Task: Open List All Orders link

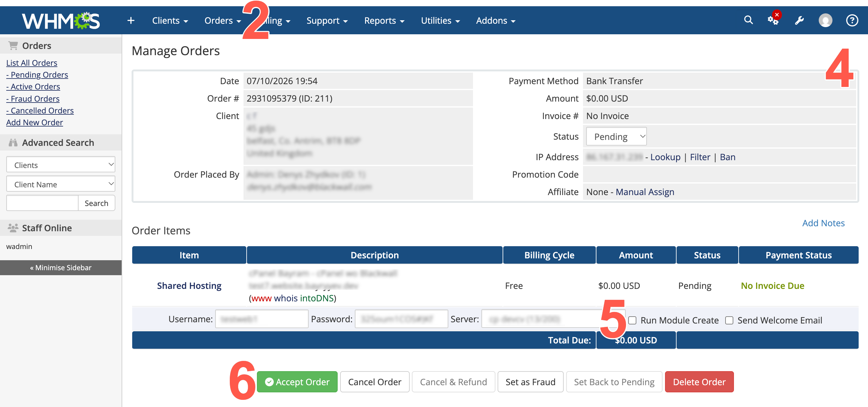Action: 32,63
